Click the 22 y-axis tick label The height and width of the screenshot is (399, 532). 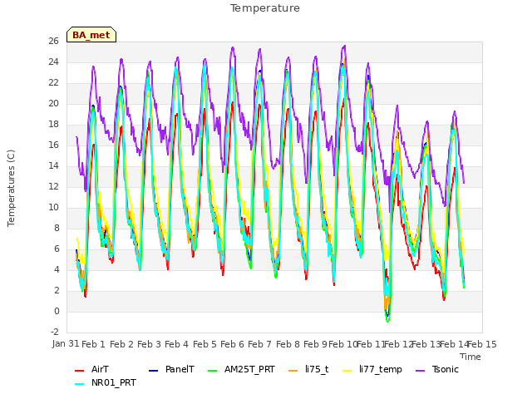pos(53,82)
